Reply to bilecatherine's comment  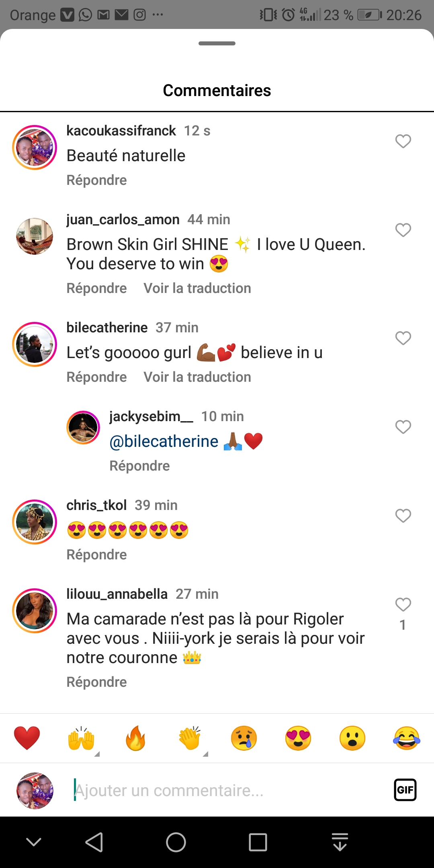tap(96, 377)
